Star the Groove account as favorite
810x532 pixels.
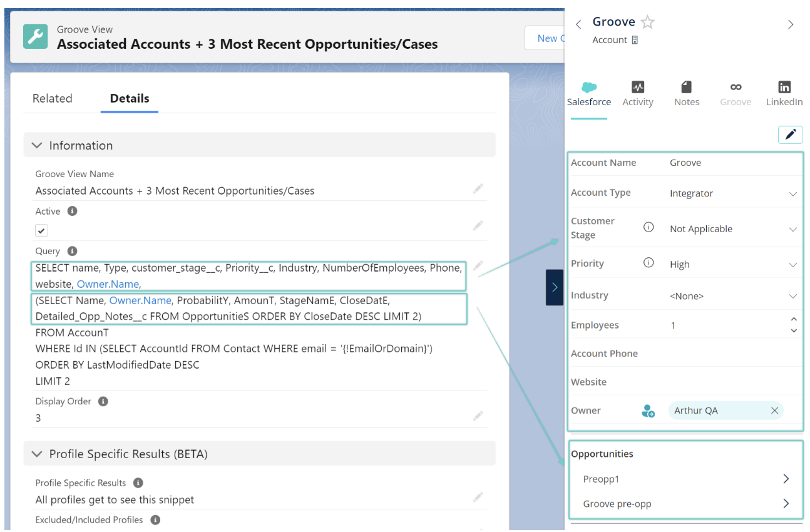point(648,23)
